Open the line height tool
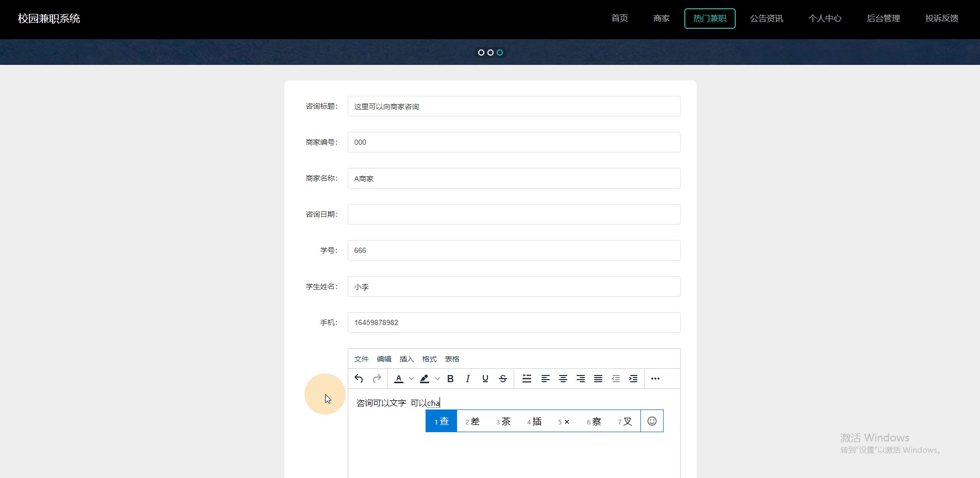The image size is (980, 478). [x=527, y=379]
